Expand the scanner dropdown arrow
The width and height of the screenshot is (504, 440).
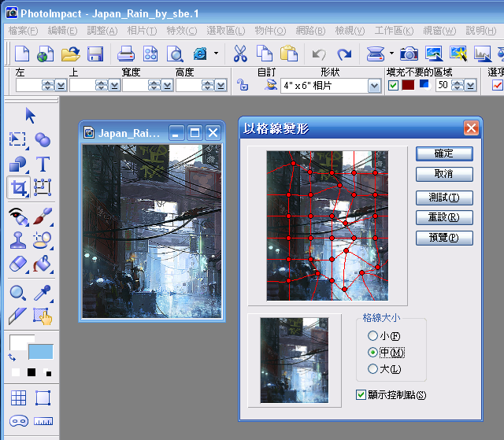(391, 54)
